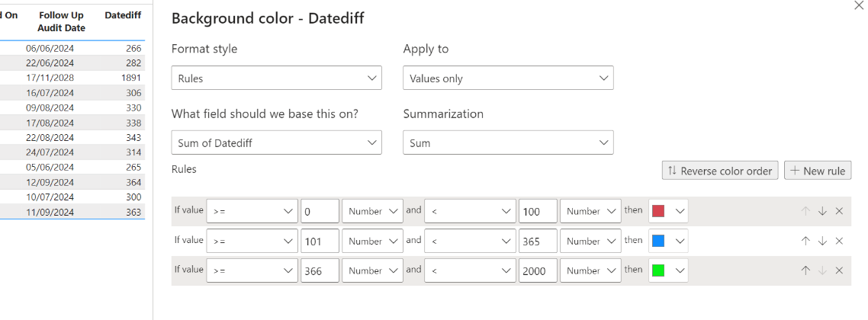The width and height of the screenshot is (868, 320).
Task: Open the Number type dropdown after value 0
Action: click(x=372, y=211)
